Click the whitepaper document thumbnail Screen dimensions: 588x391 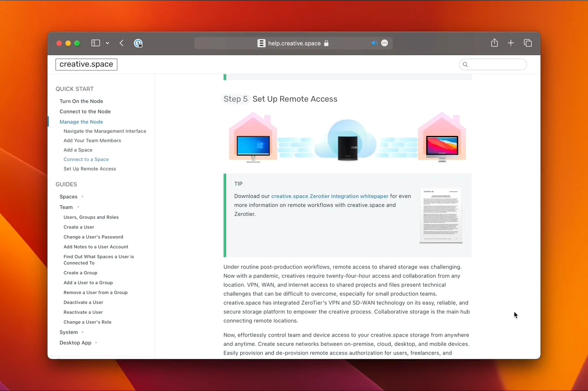[441, 216]
